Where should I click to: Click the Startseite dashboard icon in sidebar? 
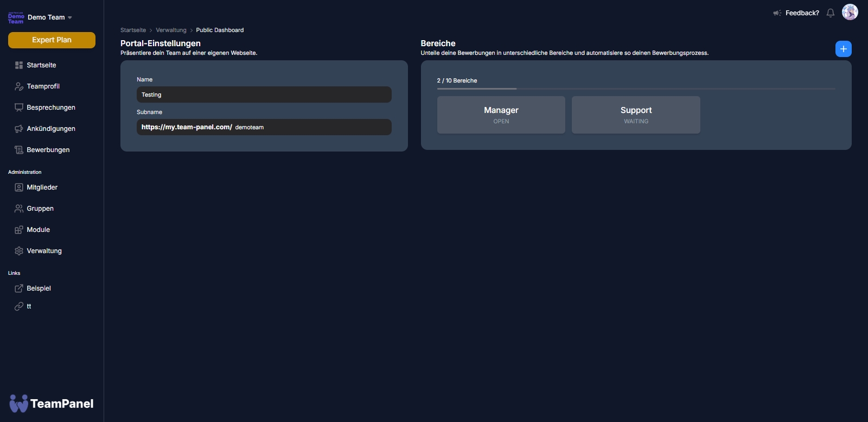19,65
